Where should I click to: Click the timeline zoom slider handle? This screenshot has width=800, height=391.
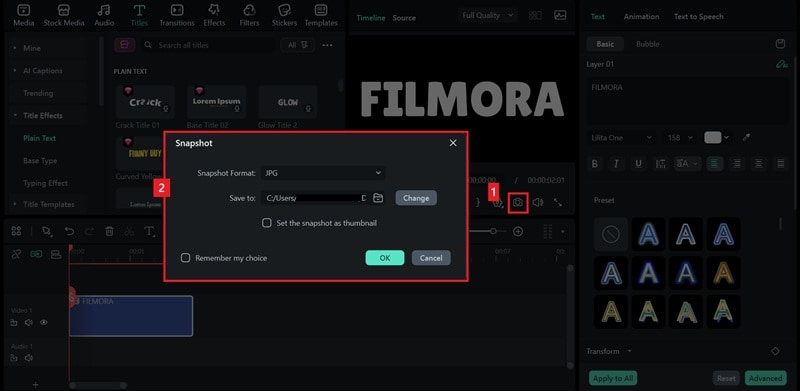point(493,231)
